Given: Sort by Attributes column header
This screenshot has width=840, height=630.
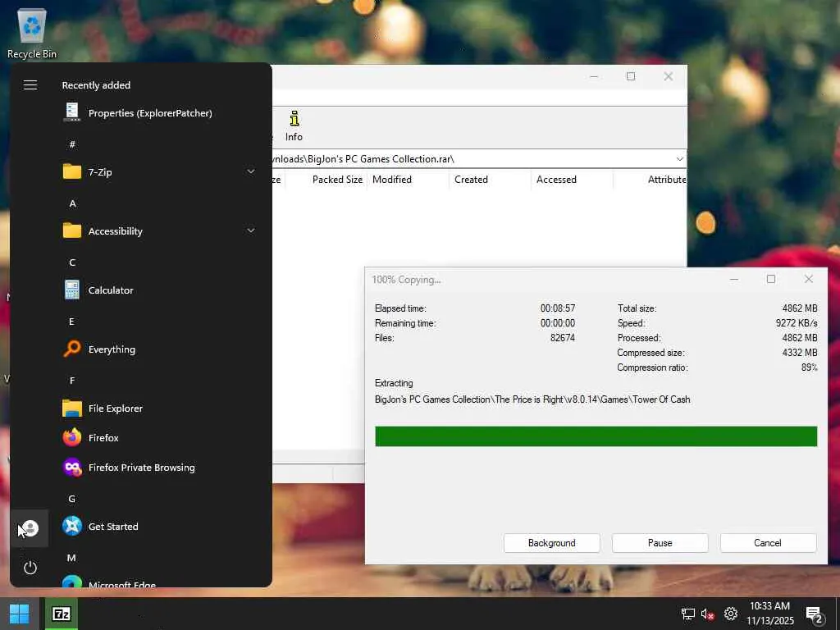Looking at the screenshot, I should coord(666,180).
